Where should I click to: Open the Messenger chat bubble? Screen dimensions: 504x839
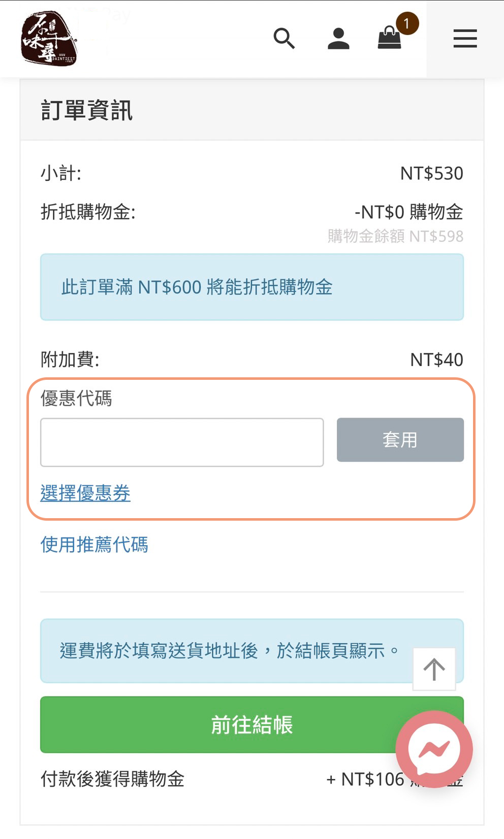point(434,749)
